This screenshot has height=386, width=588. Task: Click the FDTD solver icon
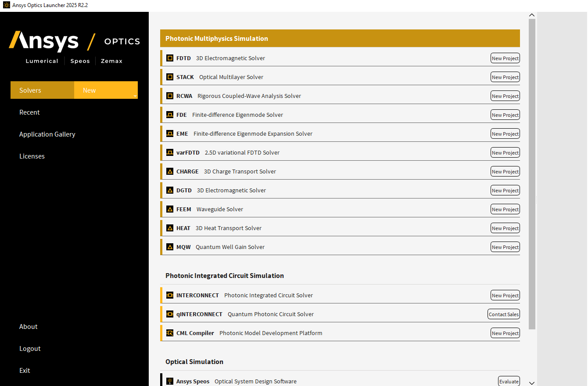tap(170, 58)
